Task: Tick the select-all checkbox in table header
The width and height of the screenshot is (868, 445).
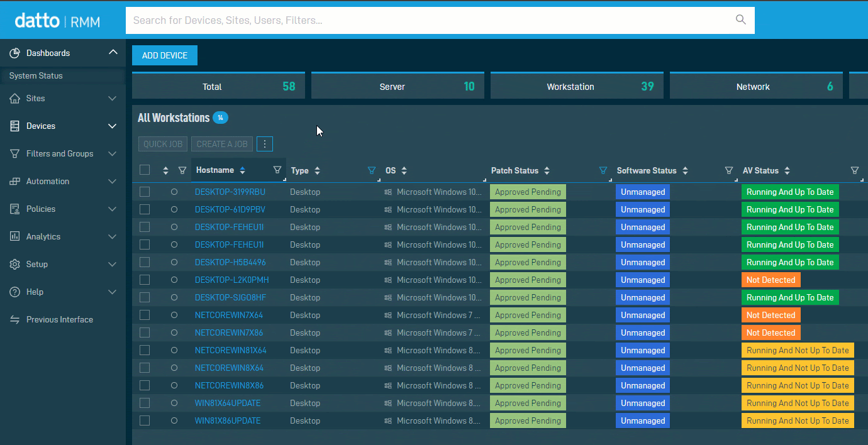Action: click(x=145, y=170)
